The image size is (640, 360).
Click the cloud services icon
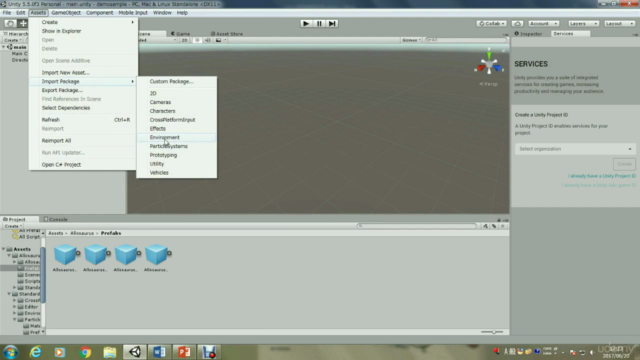point(517,24)
